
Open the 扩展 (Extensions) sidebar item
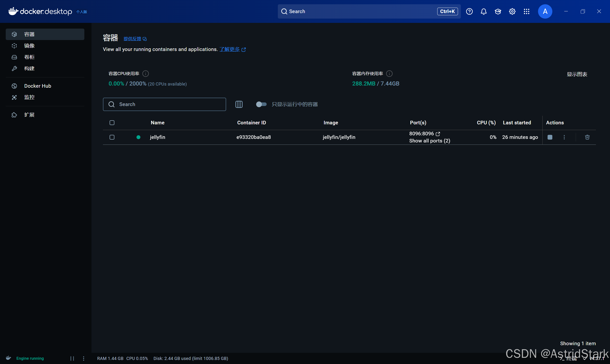[45, 115]
